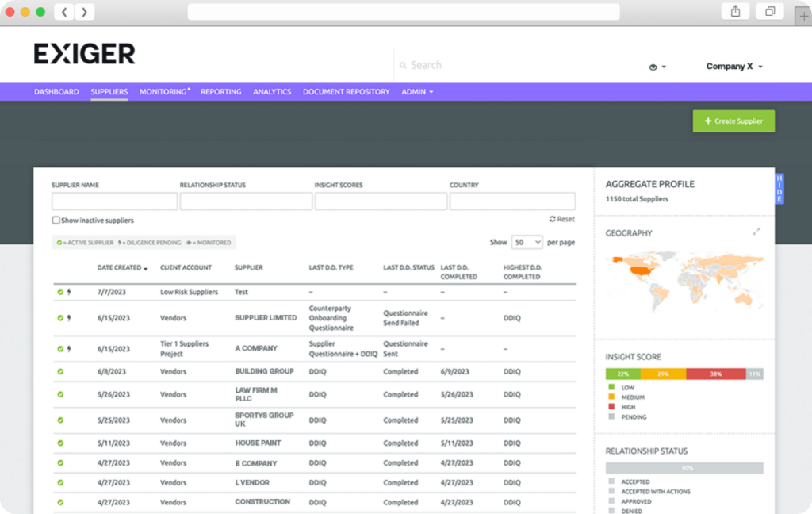Click the browser back arrow button
Viewport: 812px width, 514px height.
pos(64,12)
